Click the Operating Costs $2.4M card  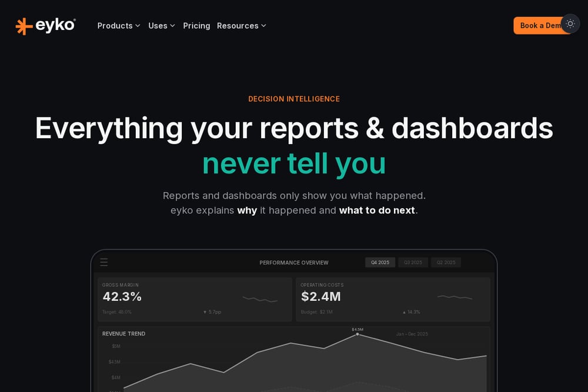[x=393, y=299]
